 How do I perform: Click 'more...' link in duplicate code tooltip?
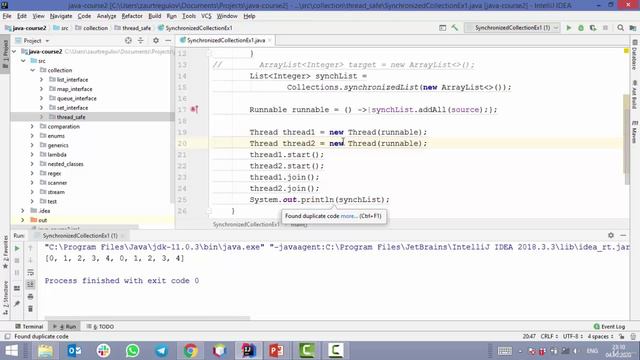(349, 216)
